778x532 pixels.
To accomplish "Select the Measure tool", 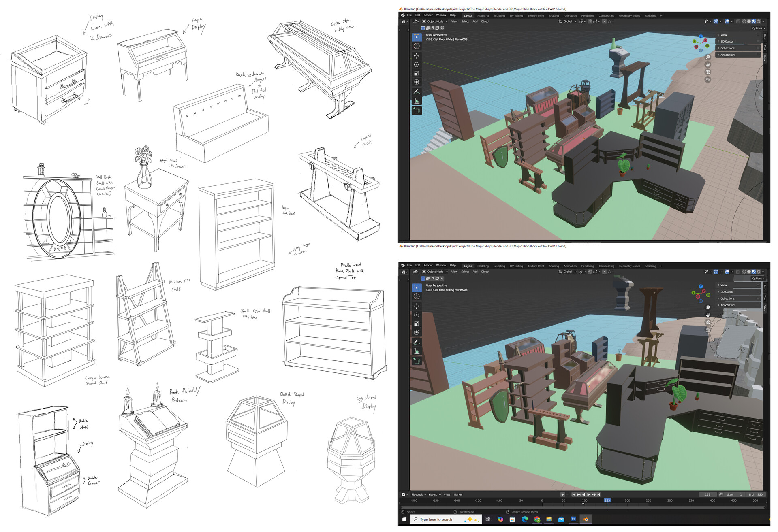I will click(417, 99).
